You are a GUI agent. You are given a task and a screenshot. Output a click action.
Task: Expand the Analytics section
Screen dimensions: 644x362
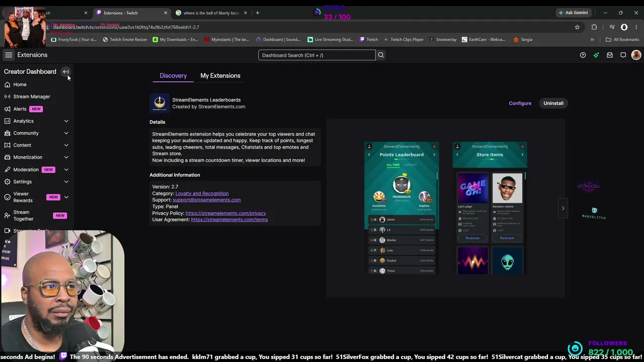[x=66, y=121]
